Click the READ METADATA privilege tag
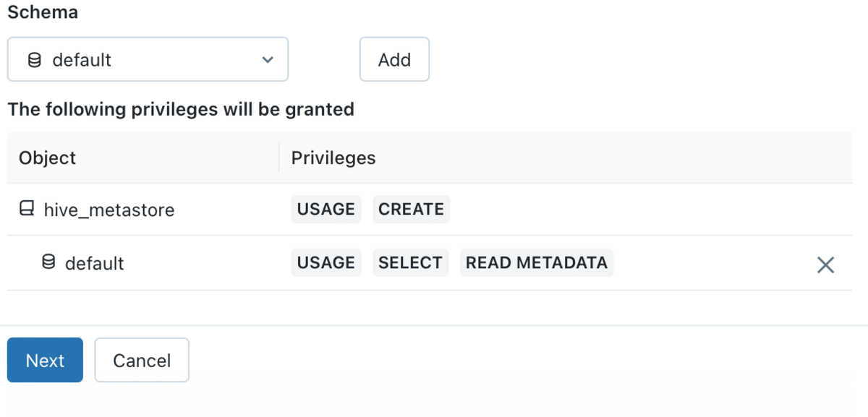The image size is (868, 417). (x=536, y=263)
